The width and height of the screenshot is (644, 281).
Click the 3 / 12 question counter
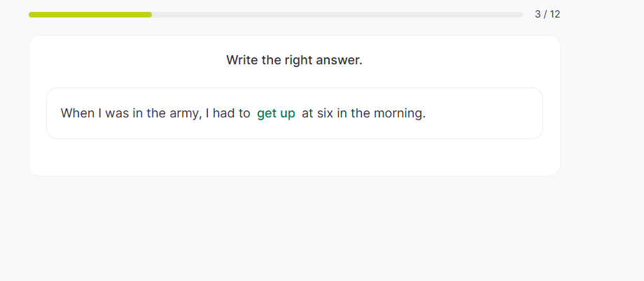point(547,14)
